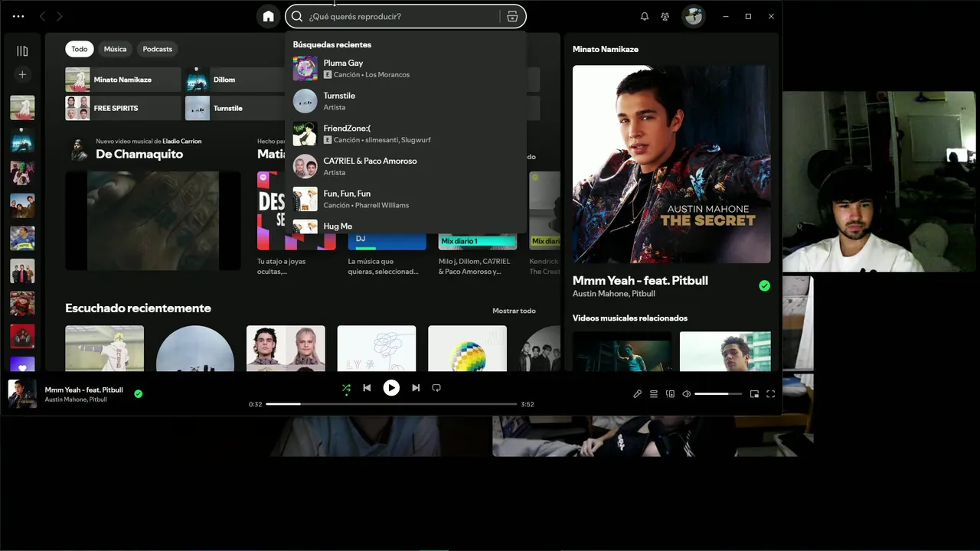Open Liked Songs heart playlist in sidebar

pyautogui.click(x=22, y=364)
